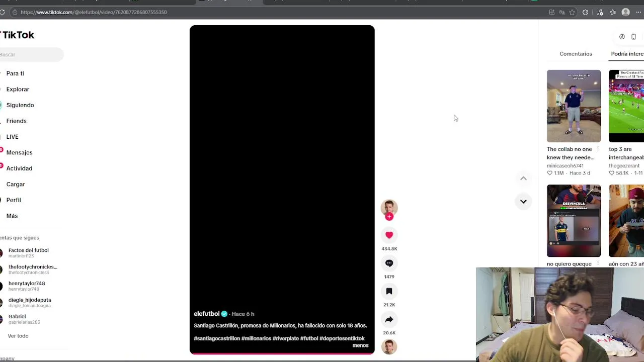The image size is (644, 362).
Task: Open 'The collab no one knew' thumbnail
Action: tap(574, 106)
